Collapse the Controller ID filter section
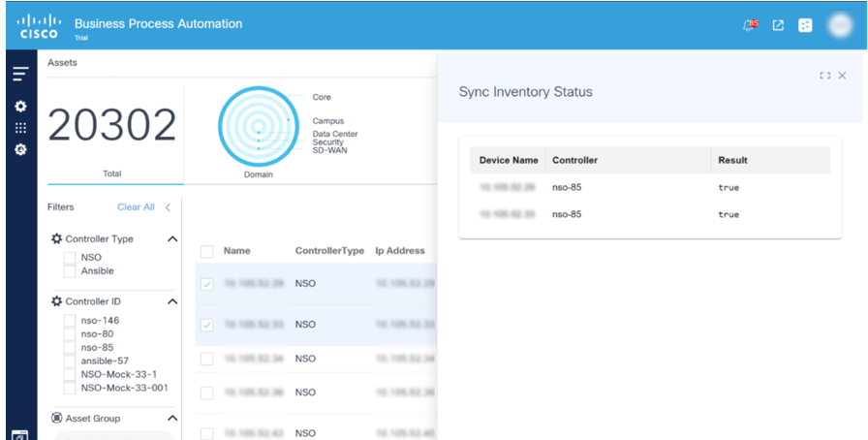This screenshot has width=868, height=440. tap(172, 302)
